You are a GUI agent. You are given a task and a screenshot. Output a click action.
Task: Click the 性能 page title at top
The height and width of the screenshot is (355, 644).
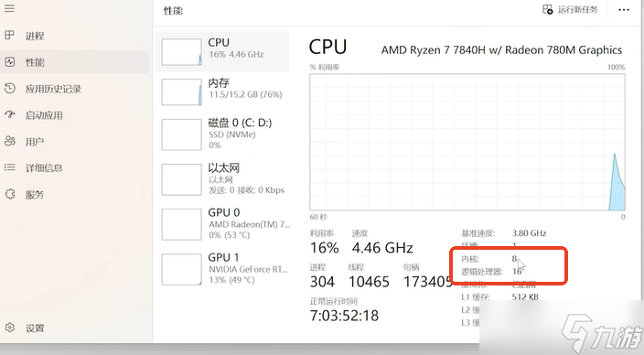(x=173, y=10)
